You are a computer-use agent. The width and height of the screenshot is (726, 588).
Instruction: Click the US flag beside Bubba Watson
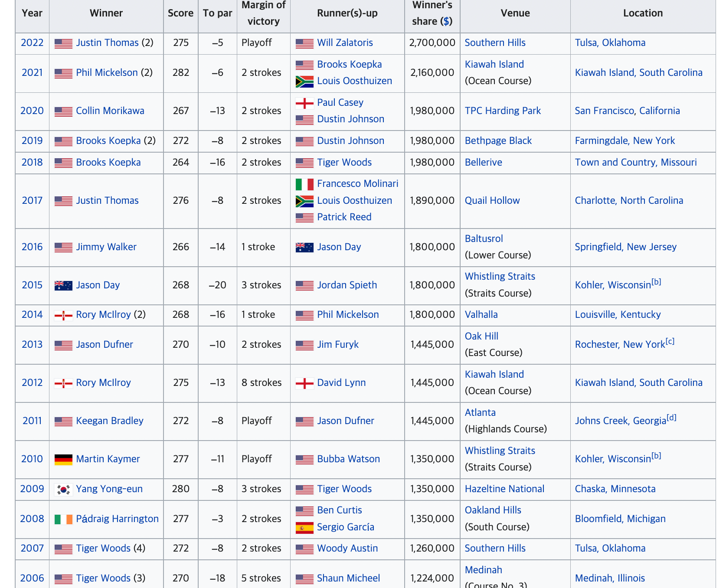[304, 460]
